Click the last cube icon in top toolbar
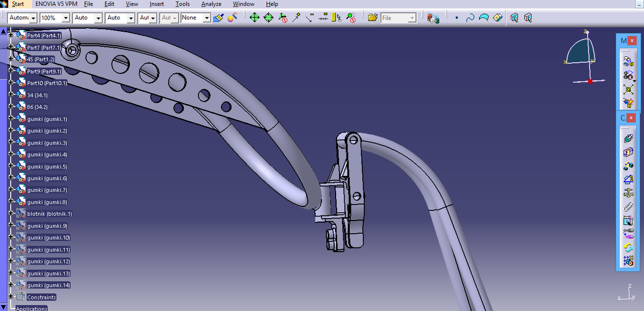644x311 pixels. (x=528, y=18)
